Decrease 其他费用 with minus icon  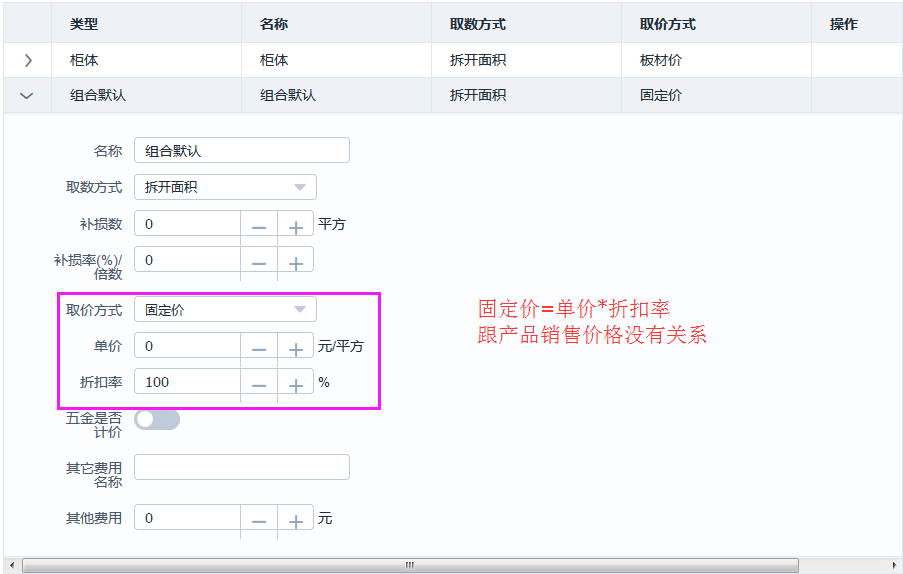pos(259,521)
